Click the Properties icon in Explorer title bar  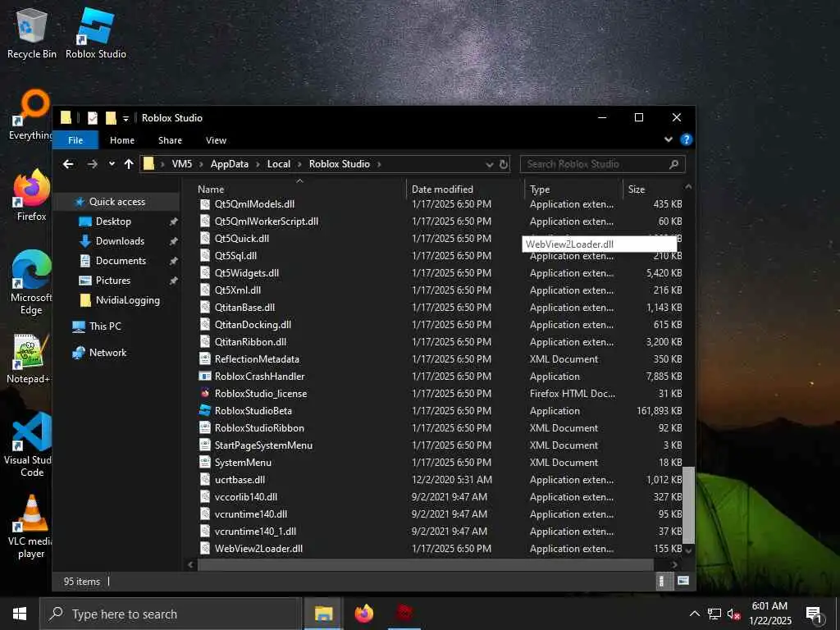[x=93, y=118]
